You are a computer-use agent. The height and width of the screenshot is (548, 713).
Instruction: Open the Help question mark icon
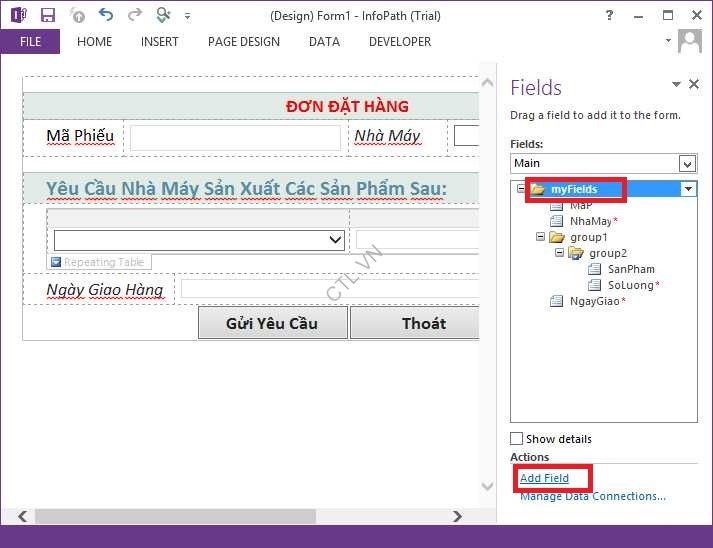tap(610, 15)
